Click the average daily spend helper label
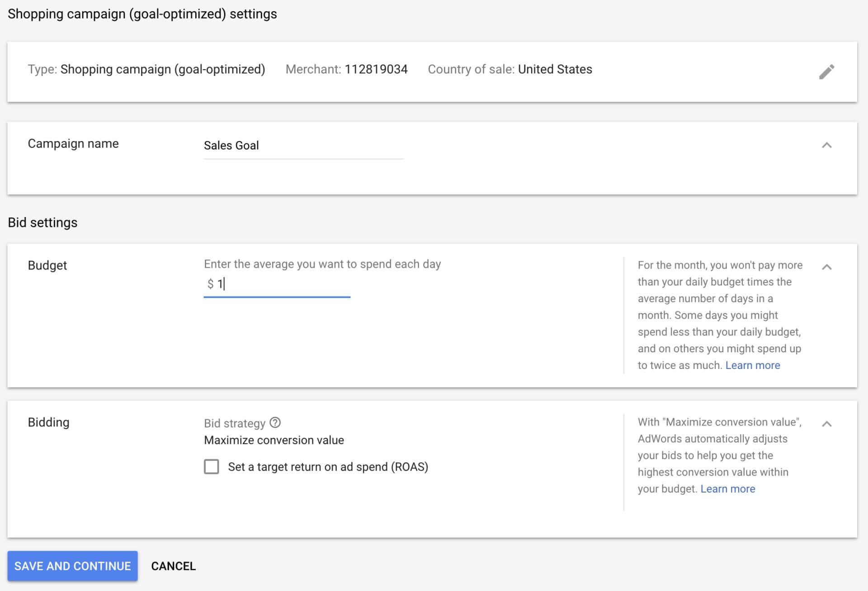 pyautogui.click(x=322, y=264)
